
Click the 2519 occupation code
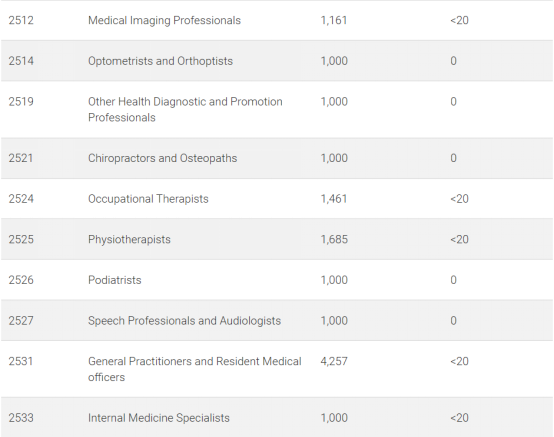(21, 101)
